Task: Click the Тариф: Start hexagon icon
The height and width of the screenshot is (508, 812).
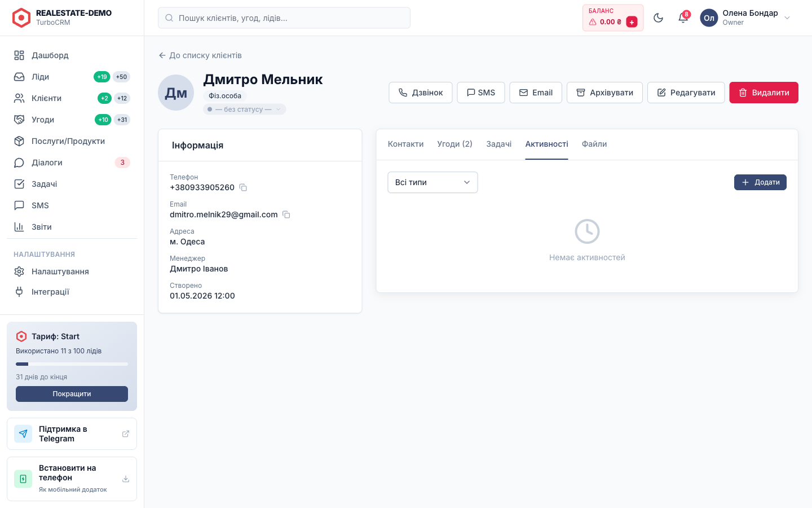Action: (x=21, y=336)
